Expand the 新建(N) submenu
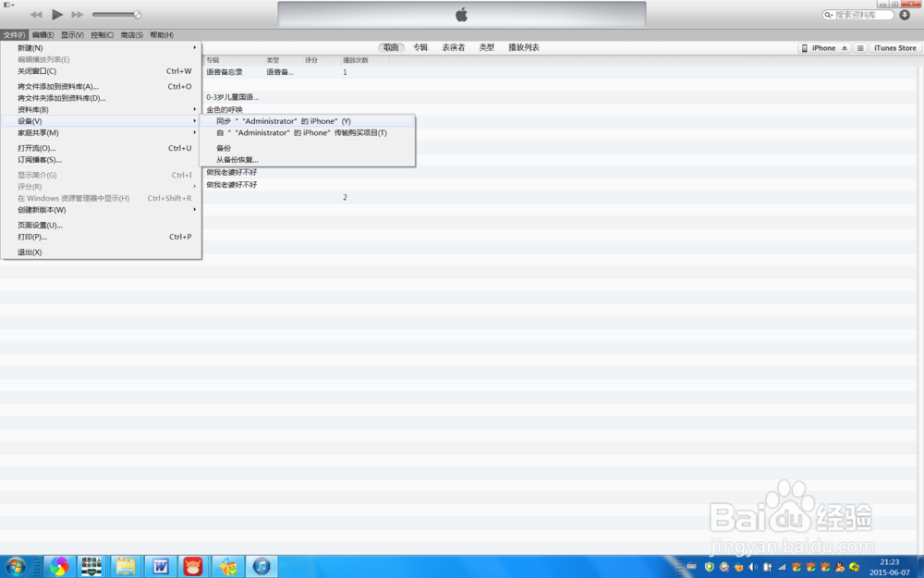 click(x=102, y=48)
